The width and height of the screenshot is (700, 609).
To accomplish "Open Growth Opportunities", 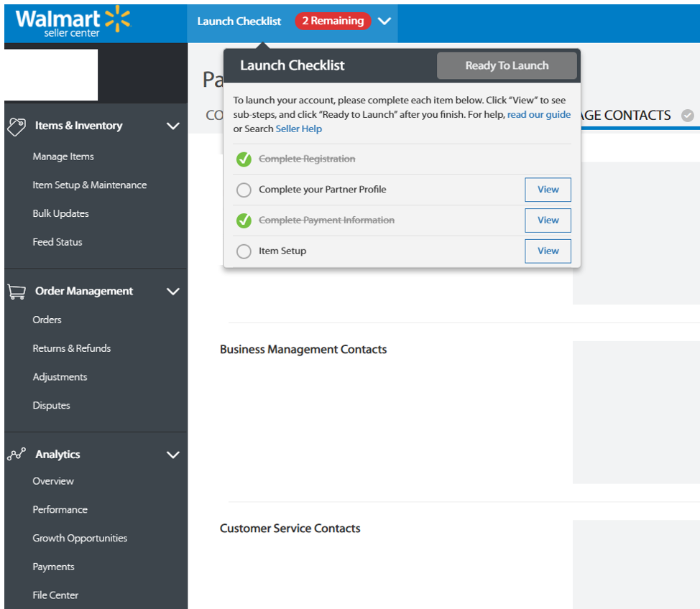I will 80,539.
